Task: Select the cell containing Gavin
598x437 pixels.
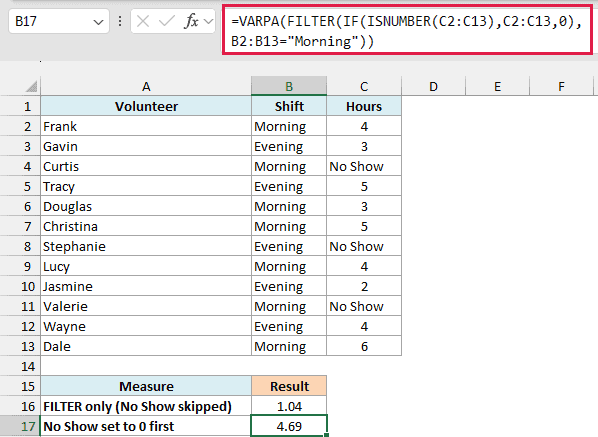Action: pos(146,146)
